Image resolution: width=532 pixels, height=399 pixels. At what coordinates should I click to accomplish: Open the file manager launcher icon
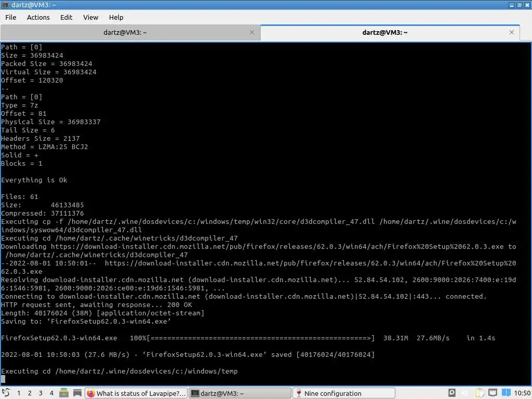coord(64,393)
